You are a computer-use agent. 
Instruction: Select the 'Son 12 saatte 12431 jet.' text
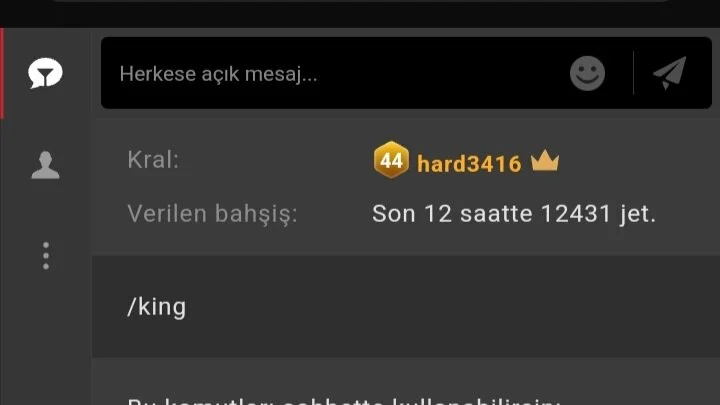(514, 214)
